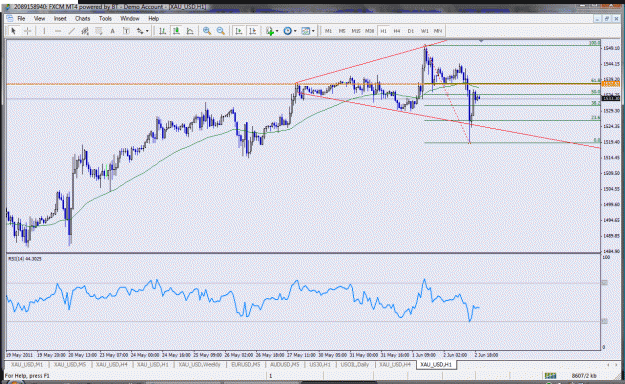The image size is (625, 384).
Task: Select the equidistant channel tool
Action: point(85,31)
